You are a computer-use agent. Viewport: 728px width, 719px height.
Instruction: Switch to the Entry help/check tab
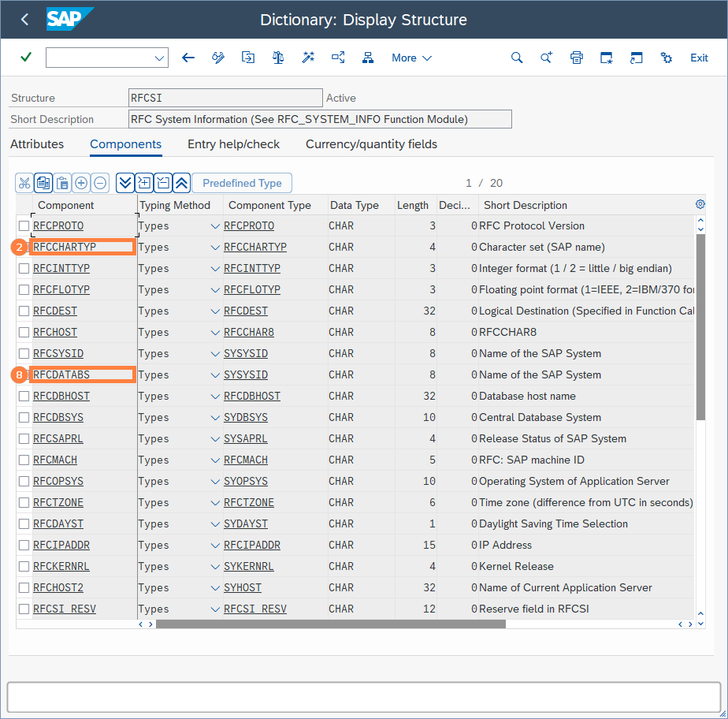click(233, 144)
